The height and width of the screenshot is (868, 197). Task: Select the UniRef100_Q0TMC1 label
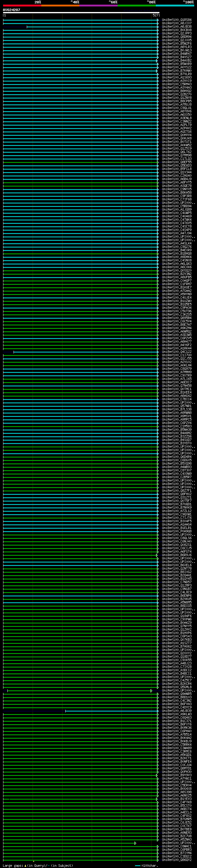[x=176, y=389]
